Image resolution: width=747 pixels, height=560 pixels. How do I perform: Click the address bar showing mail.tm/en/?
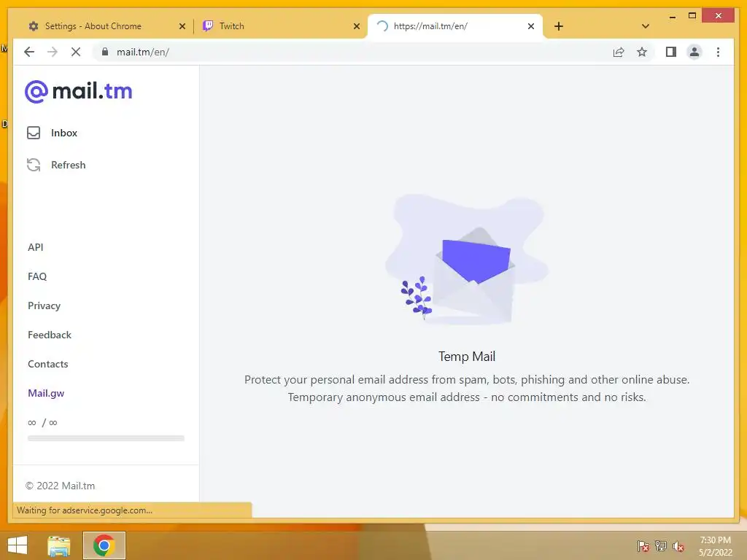(x=352, y=52)
